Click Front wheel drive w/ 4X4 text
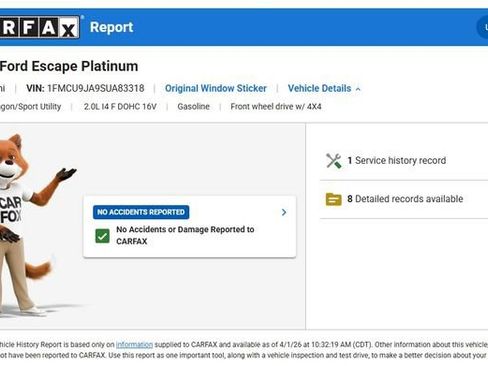The image size is (488, 366). (276, 107)
